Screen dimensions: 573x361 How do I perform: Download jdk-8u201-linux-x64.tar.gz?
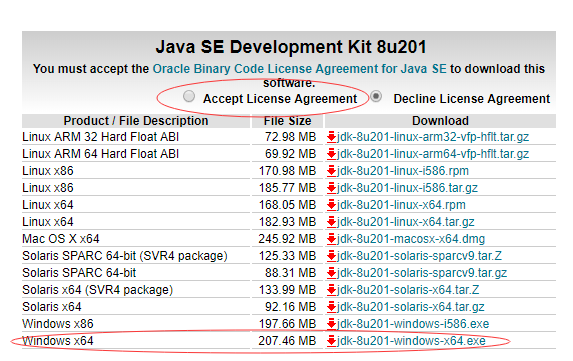406,222
